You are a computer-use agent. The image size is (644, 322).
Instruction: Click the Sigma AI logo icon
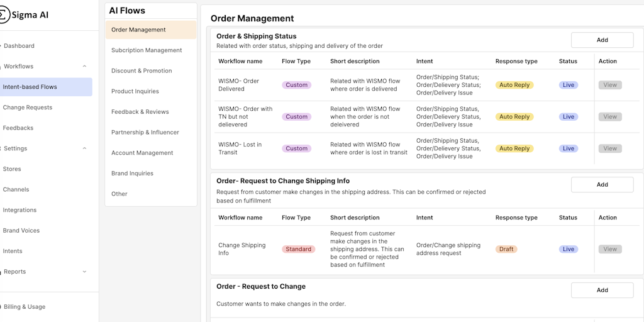[3, 14]
